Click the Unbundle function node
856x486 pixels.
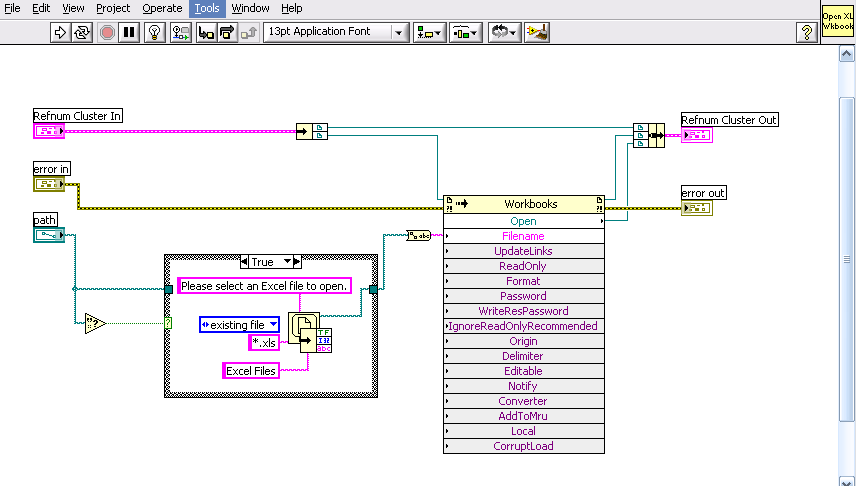tap(312, 132)
